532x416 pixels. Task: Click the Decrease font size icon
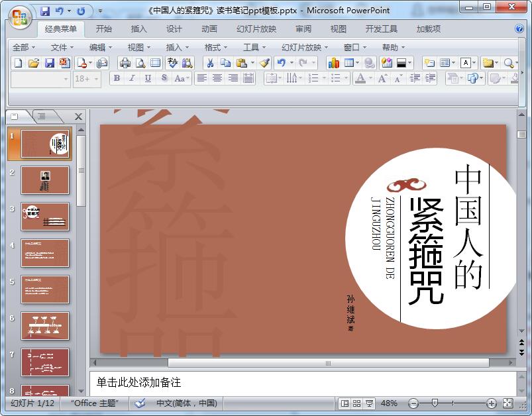[x=398, y=78]
